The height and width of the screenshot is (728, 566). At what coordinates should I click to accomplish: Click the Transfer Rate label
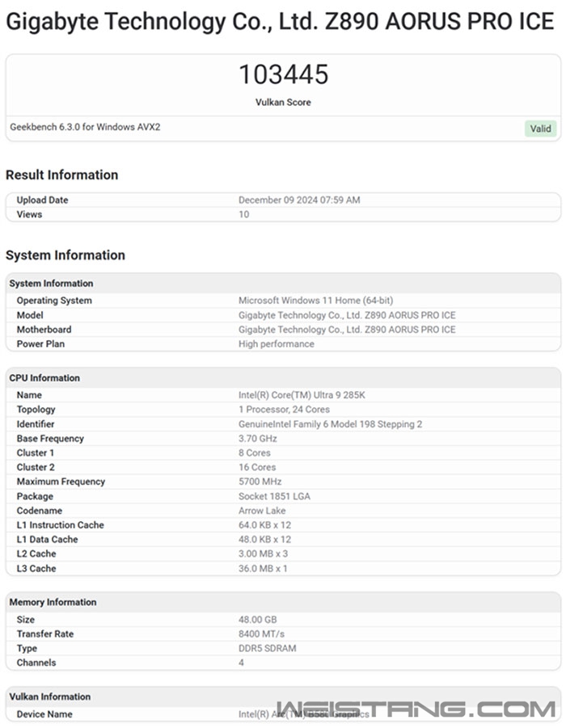pyautogui.click(x=45, y=634)
